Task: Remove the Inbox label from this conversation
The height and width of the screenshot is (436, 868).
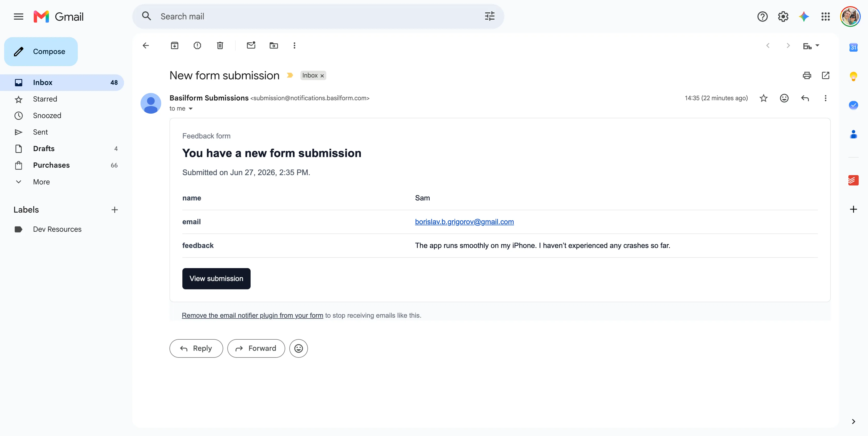Action: click(x=322, y=76)
